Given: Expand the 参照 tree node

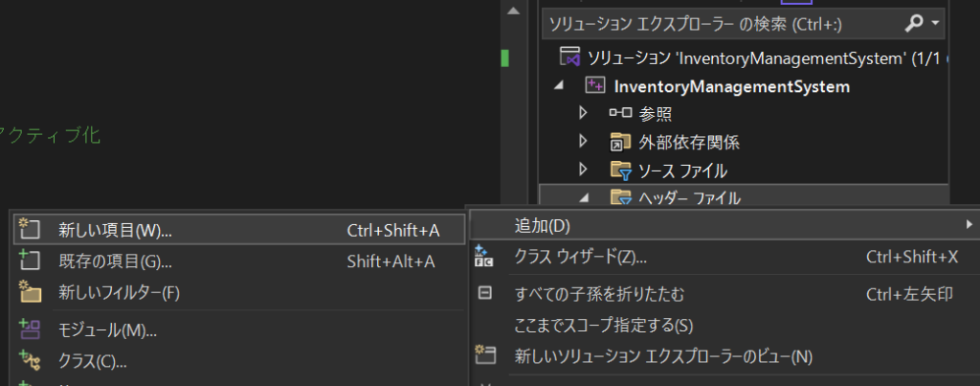Looking at the screenshot, I should pos(583,114).
